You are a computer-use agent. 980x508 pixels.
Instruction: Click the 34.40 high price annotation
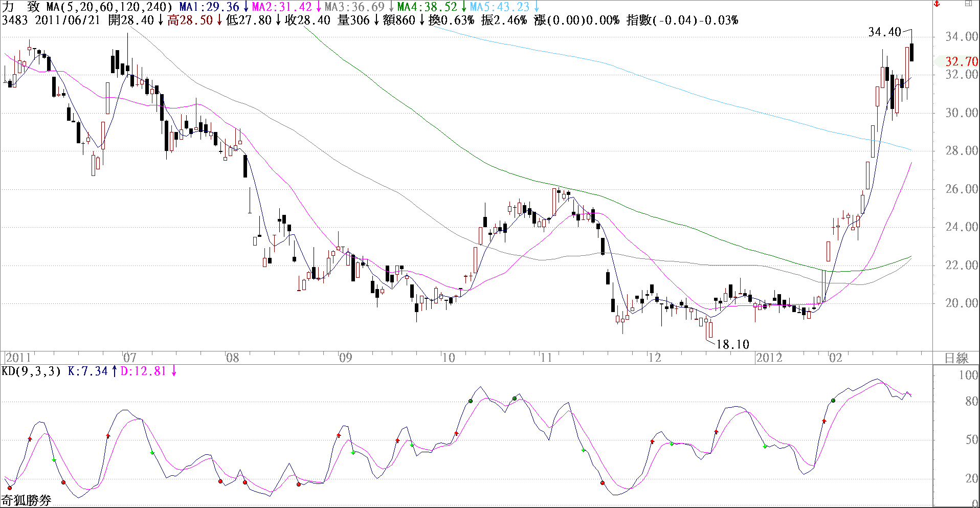tap(884, 32)
